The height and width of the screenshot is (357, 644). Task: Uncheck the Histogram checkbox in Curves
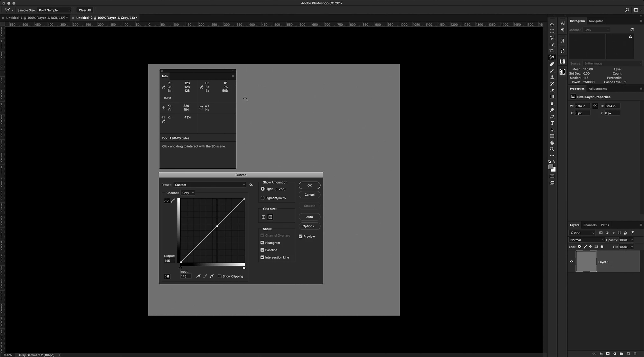262,243
